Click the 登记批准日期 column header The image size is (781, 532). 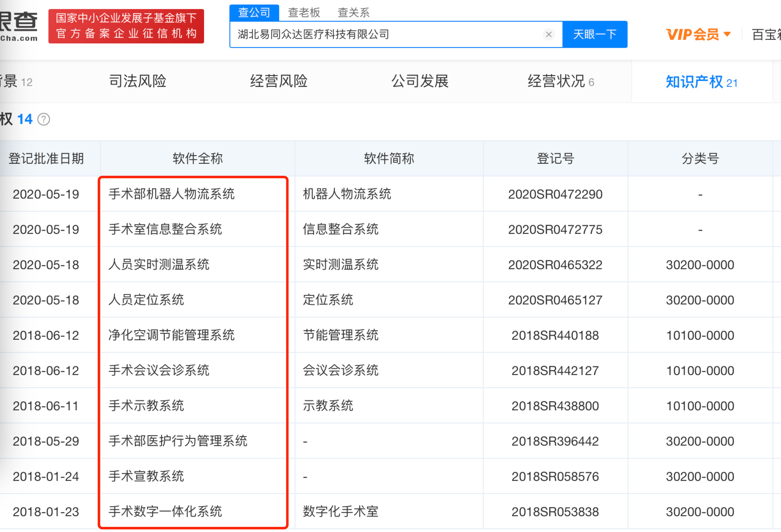[x=46, y=158]
